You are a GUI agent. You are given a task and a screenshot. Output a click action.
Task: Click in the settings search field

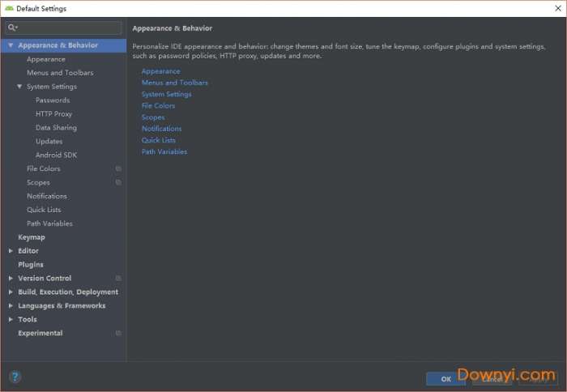pyautogui.click(x=64, y=28)
